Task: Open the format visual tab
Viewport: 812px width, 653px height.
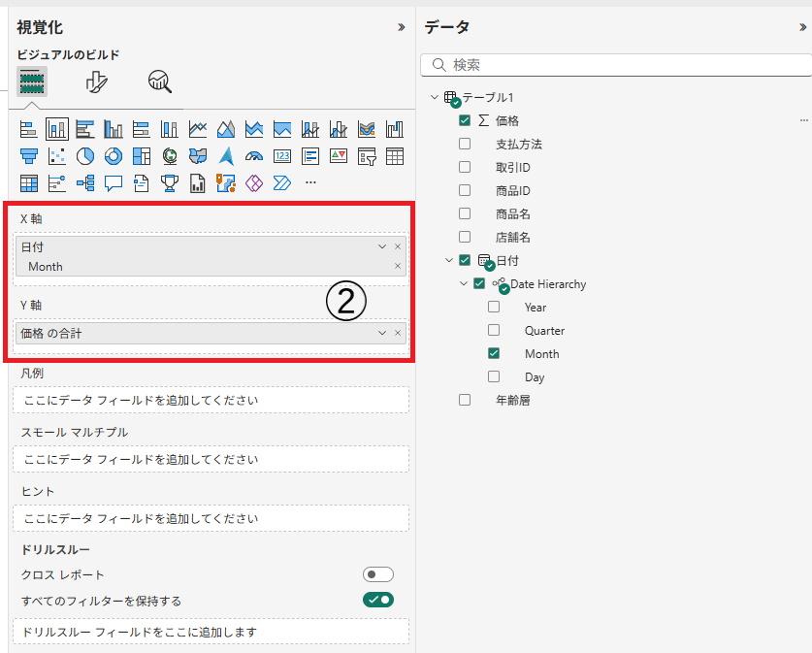Action: [x=97, y=82]
